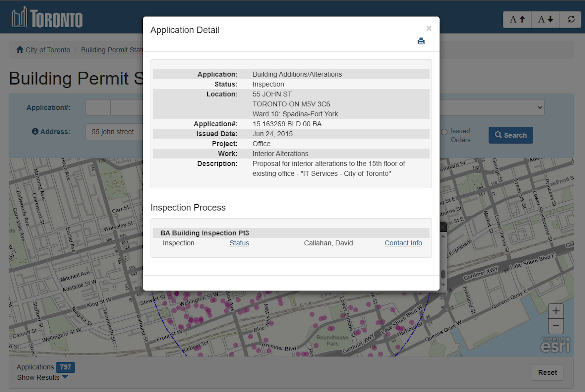Click the Esri logo on map
This screenshot has height=392, width=585.
tap(555, 345)
